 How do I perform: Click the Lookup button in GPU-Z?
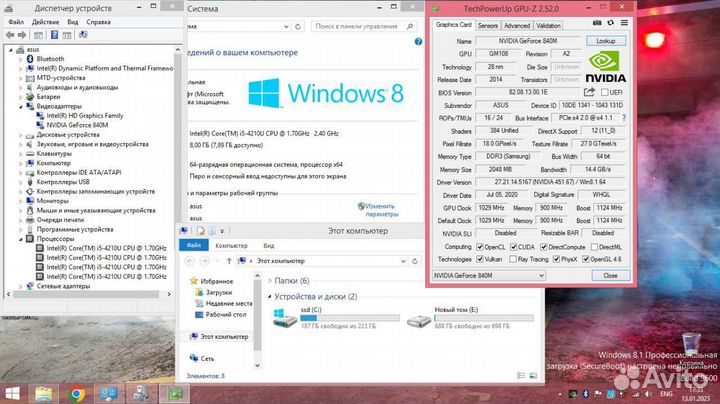point(606,41)
